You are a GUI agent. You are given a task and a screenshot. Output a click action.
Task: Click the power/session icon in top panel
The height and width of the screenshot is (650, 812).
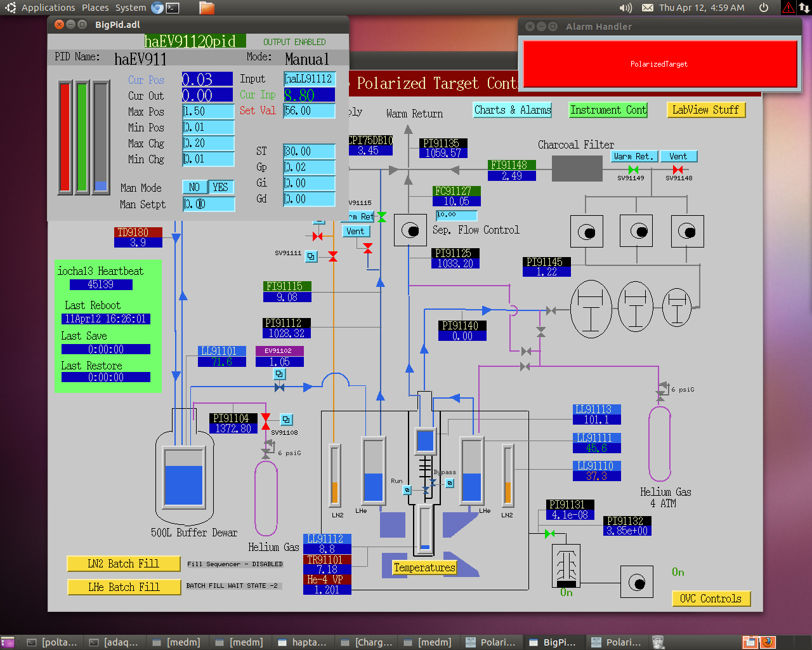pos(764,8)
